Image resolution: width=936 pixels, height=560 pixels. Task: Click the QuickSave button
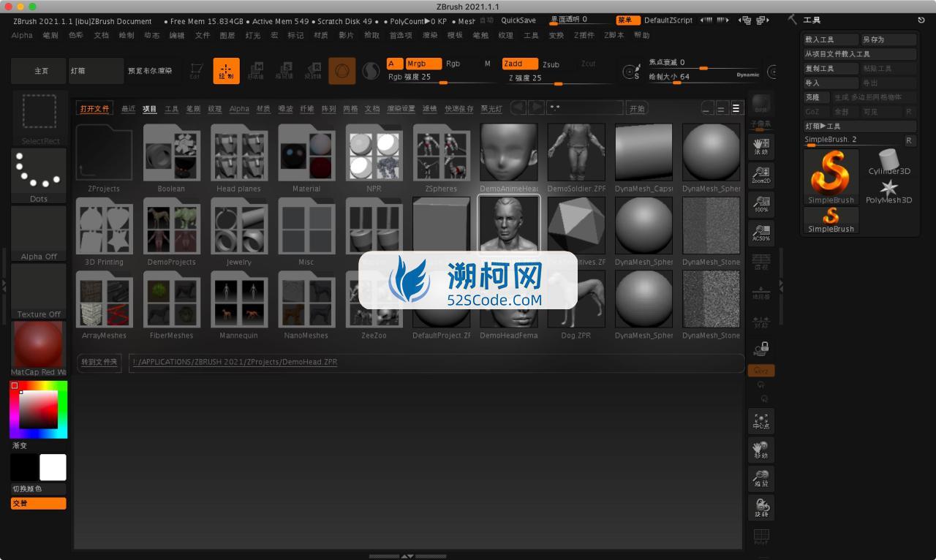518,20
